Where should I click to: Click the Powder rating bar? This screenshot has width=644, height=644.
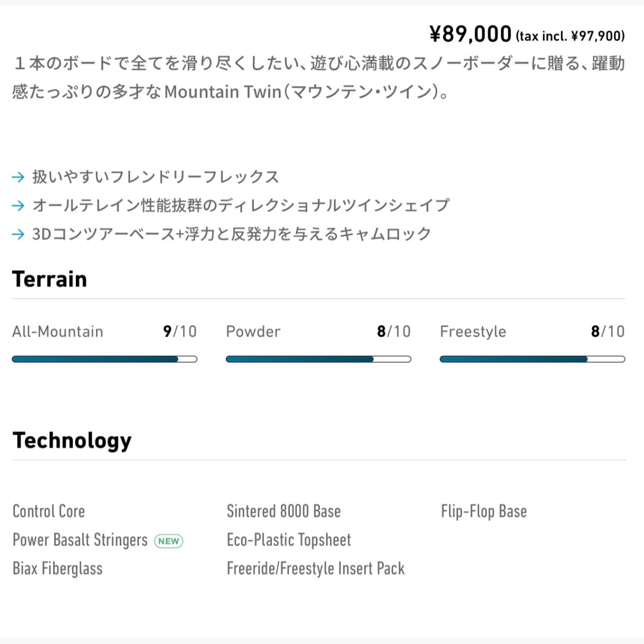[x=318, y=359]
